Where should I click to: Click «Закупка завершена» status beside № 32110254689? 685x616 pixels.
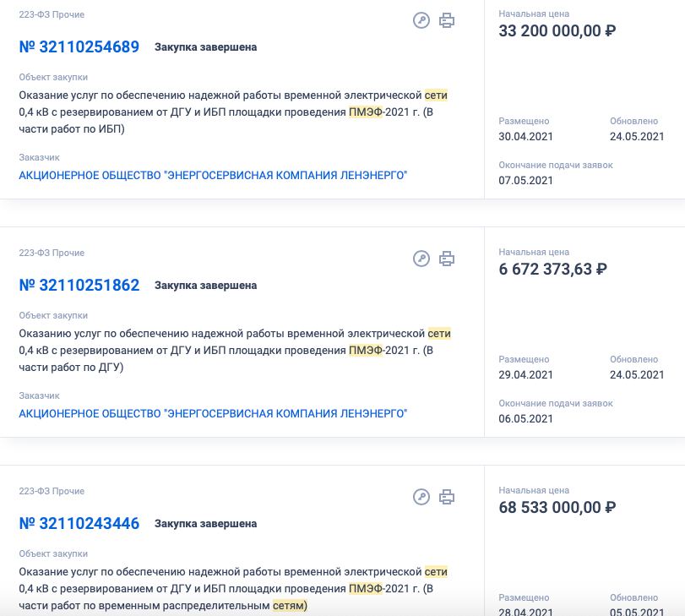pyautogui.click(x=205, y=47)
